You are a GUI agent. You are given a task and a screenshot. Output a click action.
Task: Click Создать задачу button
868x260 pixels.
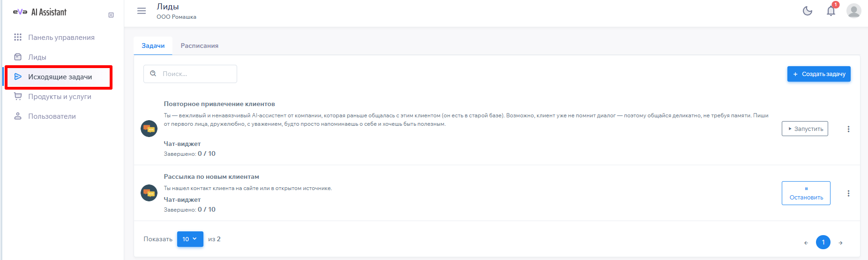[x=818, y=74]
